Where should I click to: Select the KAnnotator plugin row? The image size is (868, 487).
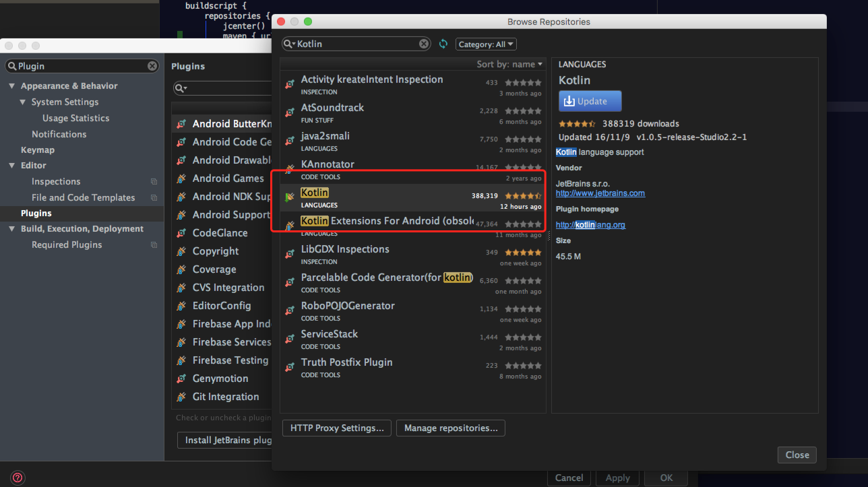coord(413,169)
